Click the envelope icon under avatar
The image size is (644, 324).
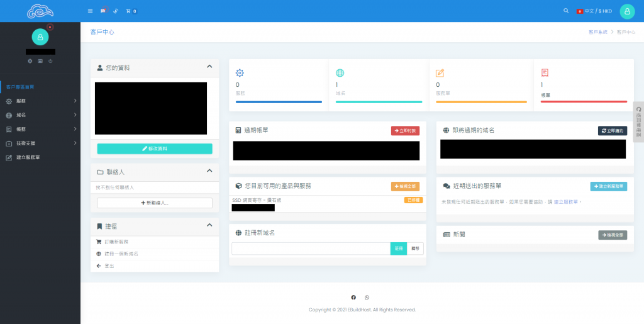point(40,61)
